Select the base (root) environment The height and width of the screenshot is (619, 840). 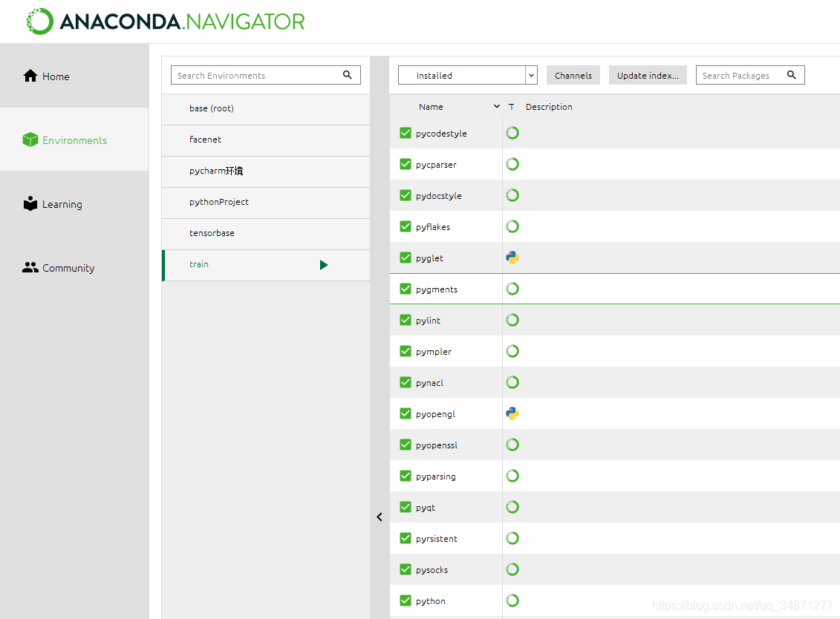pyautogui.click(x=266, y=108)
